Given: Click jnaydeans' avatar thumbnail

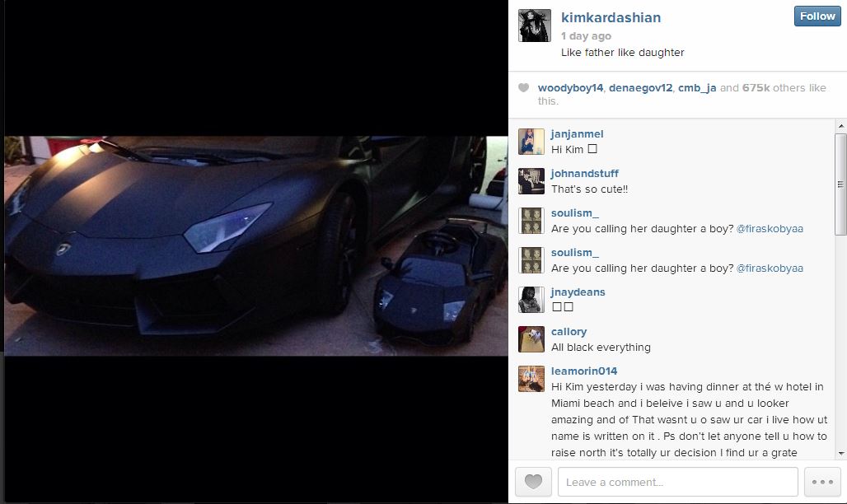Looking at the screenshot, I should 531,300.
